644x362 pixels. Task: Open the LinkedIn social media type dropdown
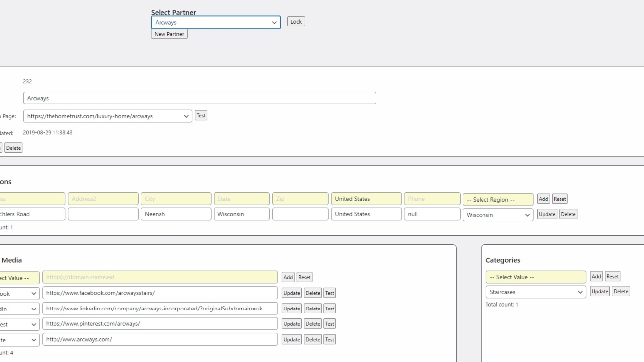18,308
